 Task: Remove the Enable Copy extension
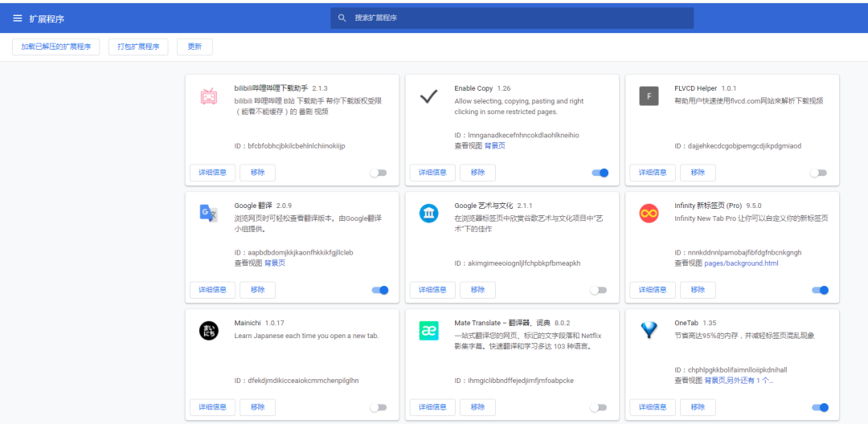(477, 173)
